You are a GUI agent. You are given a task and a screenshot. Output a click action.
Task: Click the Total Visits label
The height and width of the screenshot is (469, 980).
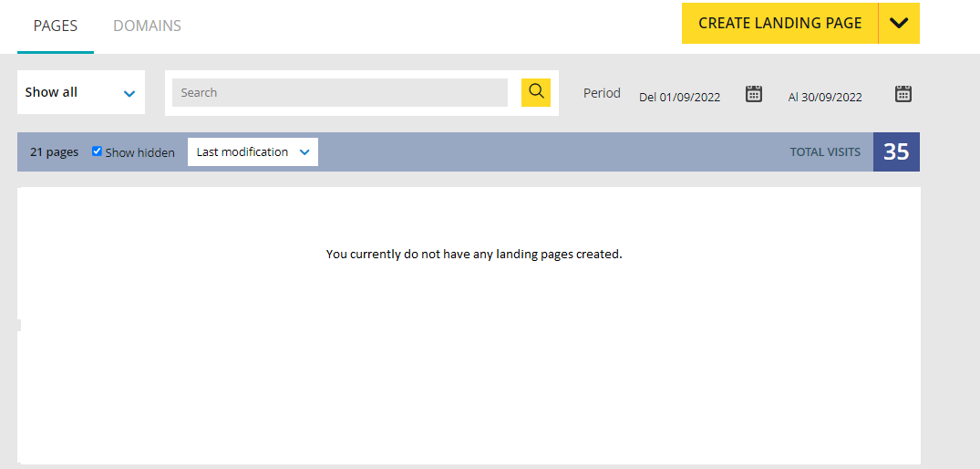[x=825, y=152]
